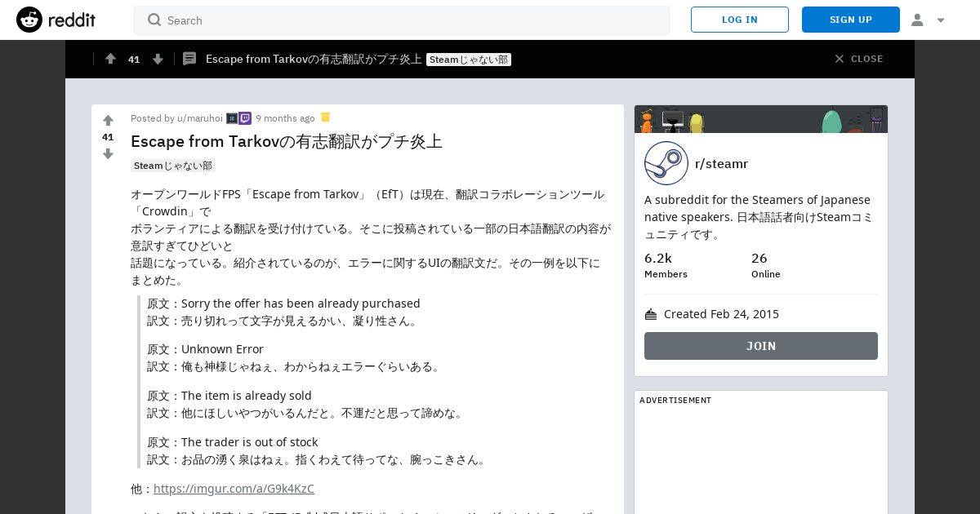Open the r/steamr subreddit name link
Image resolution: width=980 pixels, height=514 pixels.
[721, 163]
